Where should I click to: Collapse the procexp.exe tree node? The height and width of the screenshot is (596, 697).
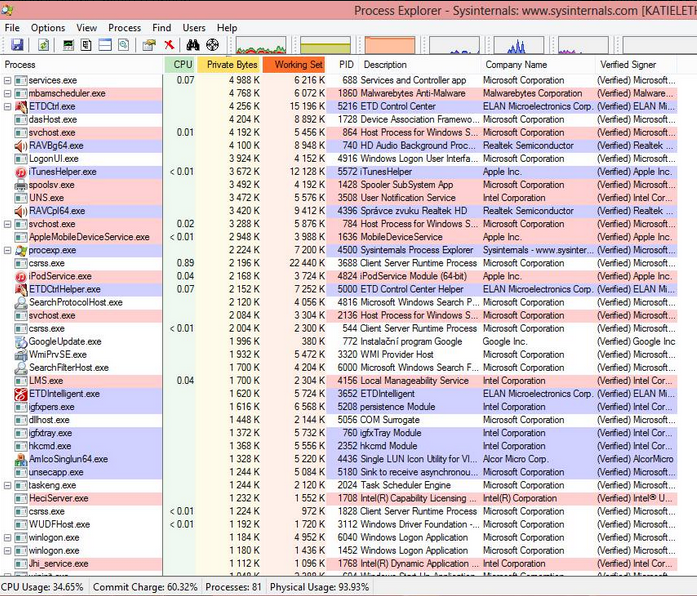pos(8,250)
